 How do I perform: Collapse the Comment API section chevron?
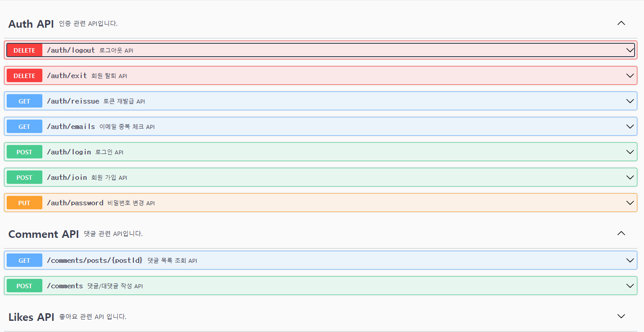click(x=621, y=233)
